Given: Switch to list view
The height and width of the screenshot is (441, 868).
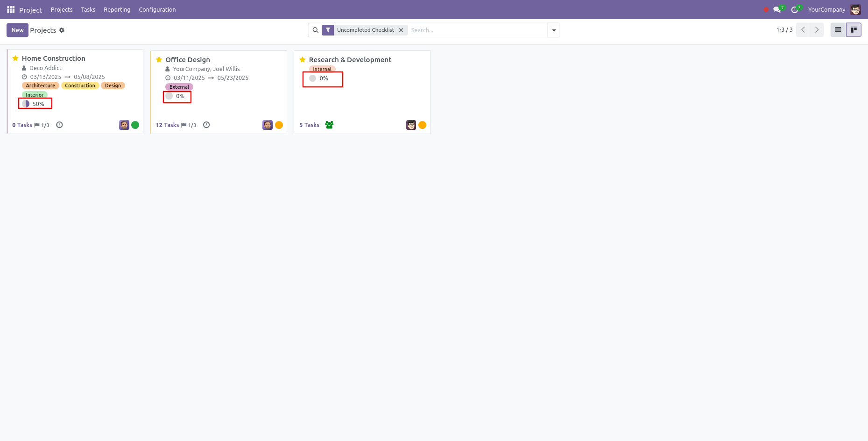Looking at the screenshot, I should [x=838, y=30].
